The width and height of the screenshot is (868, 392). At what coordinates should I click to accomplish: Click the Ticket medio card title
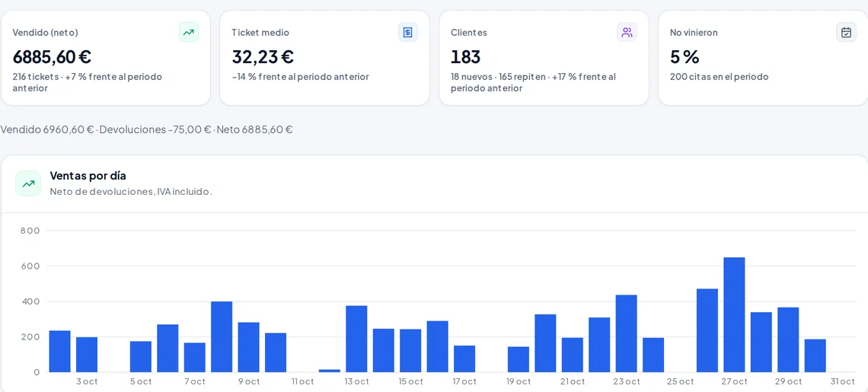point(260,33)
